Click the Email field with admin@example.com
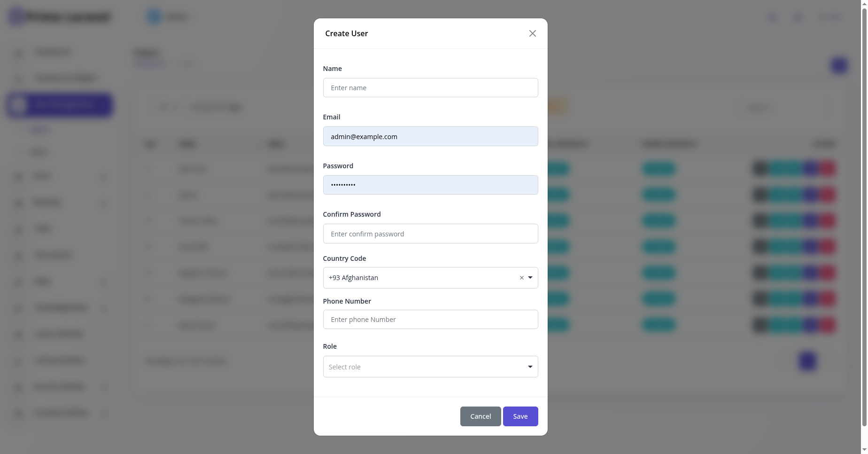Screen dimensions: 868x454 (x=430, y=136)
